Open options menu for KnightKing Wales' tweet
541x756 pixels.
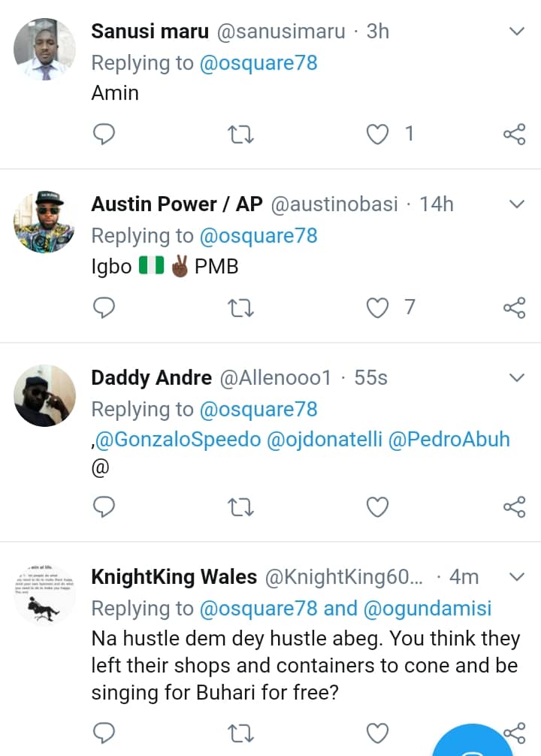516,577
